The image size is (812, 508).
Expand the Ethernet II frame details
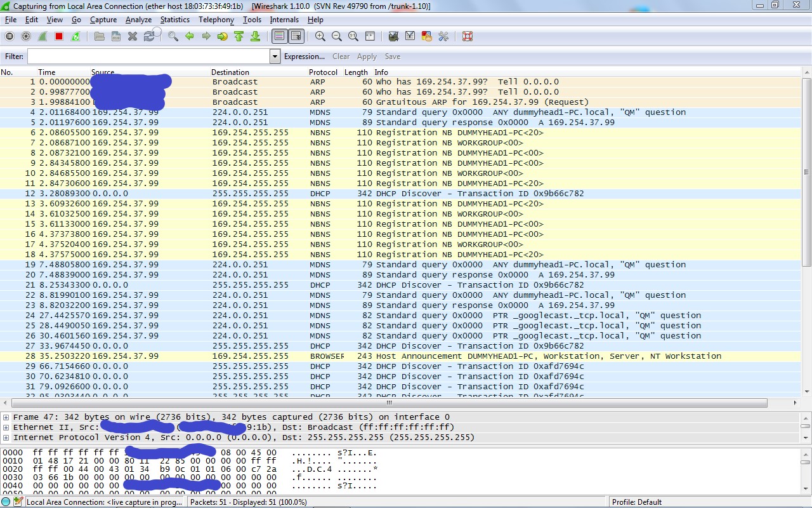tap(5, 427)
